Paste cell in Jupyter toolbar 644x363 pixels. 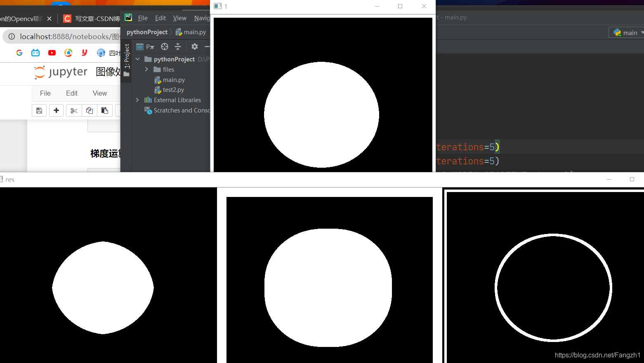105,110
